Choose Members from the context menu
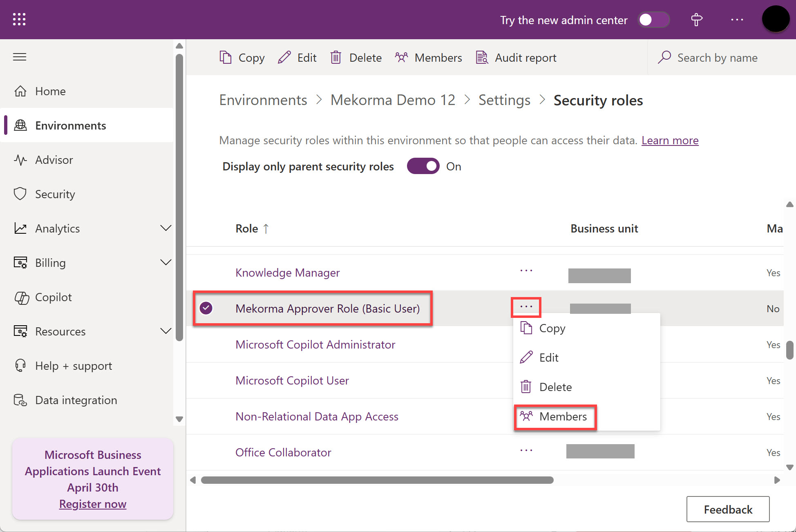 click(563, 416)
